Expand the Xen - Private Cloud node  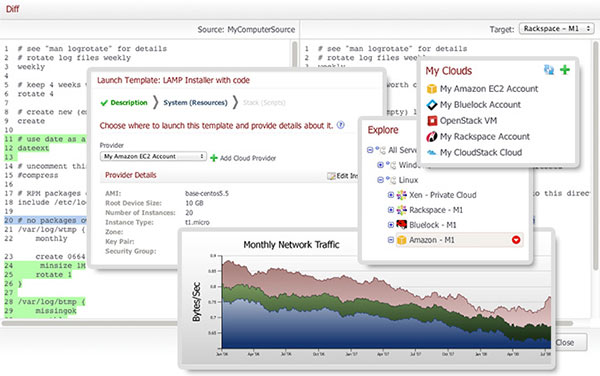391,195
